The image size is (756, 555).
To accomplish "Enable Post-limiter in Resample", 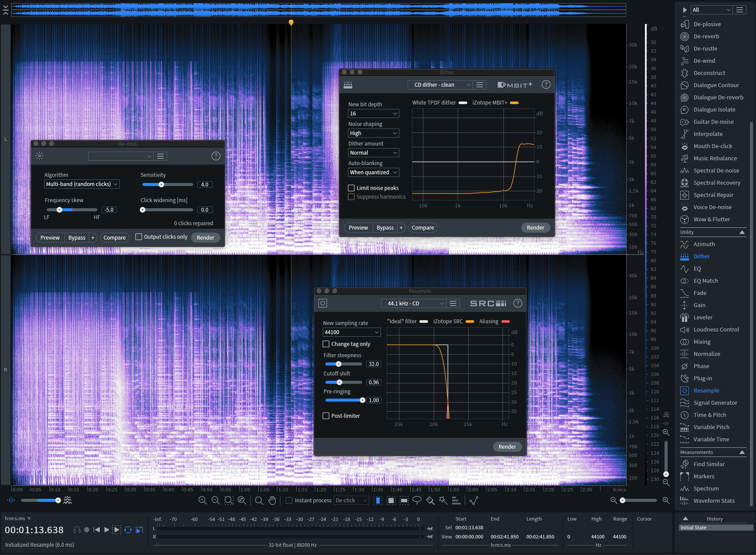I will pos(326,416).
